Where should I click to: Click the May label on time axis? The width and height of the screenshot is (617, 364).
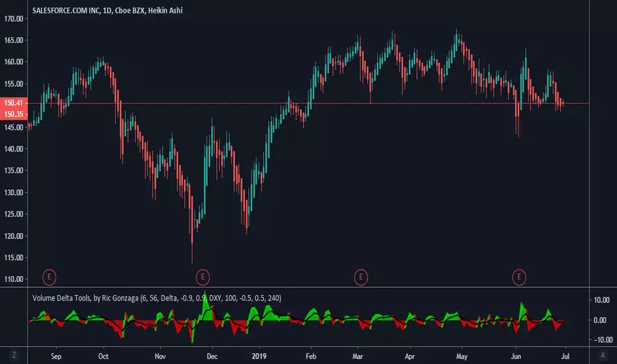[x=461, y=357]
